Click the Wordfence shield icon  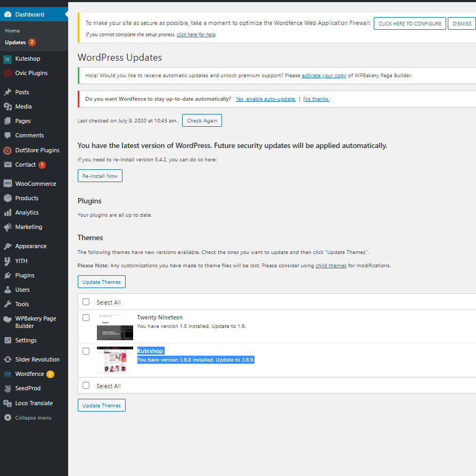[7, 374]
